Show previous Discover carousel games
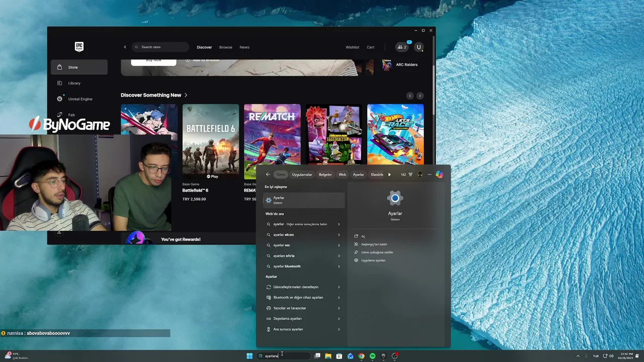Image resolution: width=644 pixels, height=362 pixels. pyautogui.click(x=410, y=96)
